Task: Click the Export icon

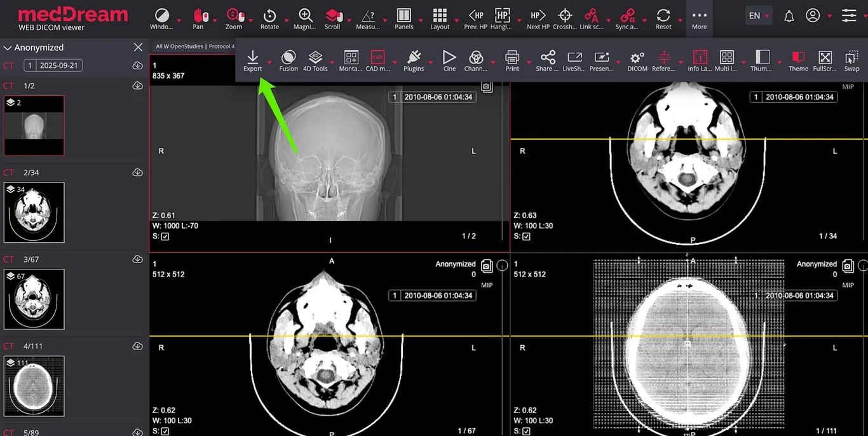Action: tap(252, 57)
